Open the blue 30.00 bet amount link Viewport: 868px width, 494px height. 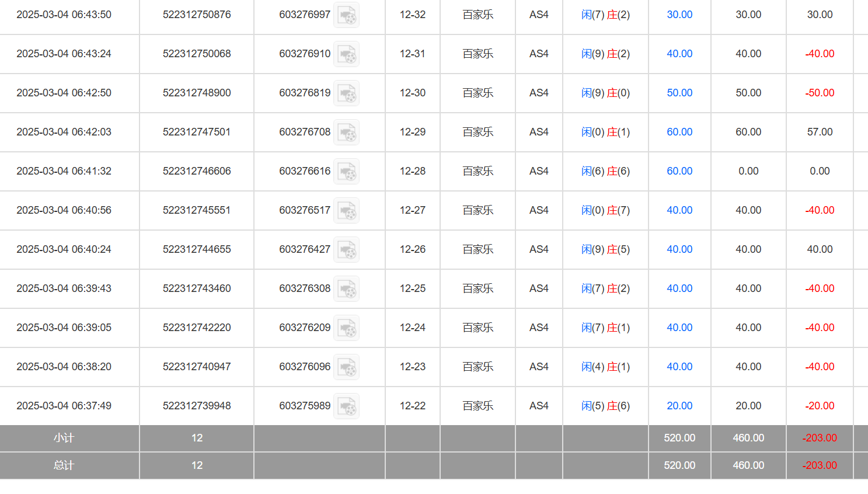(x=679, y=15)
